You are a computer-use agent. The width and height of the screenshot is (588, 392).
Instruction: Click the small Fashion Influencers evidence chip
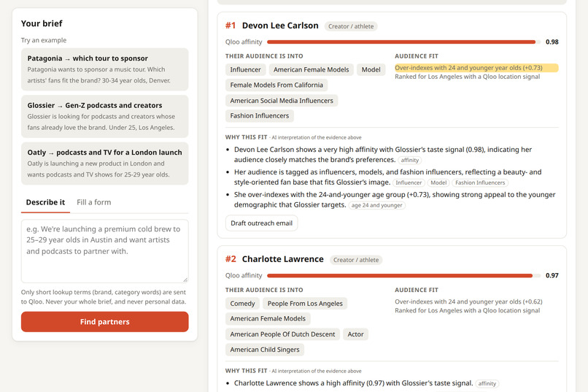(480, 182)
